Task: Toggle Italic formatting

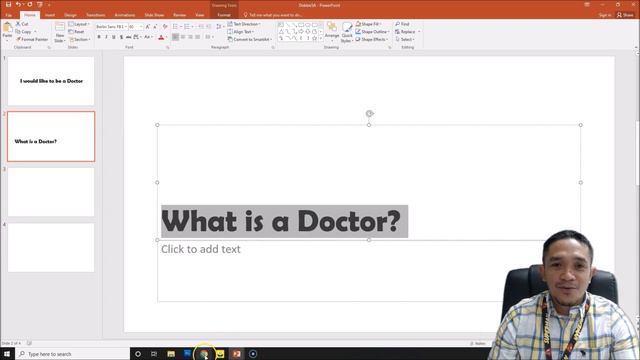Action: pos(106,37)
